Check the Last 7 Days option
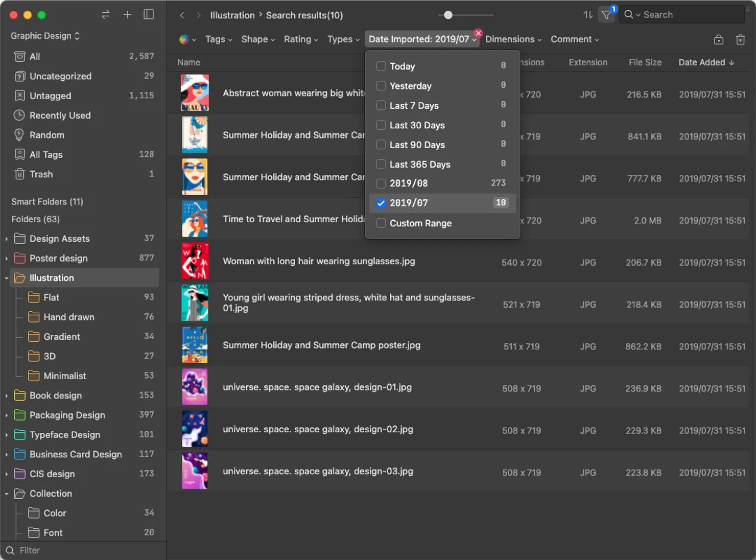This screenshot has width=756, height=560. coord(381,105)
